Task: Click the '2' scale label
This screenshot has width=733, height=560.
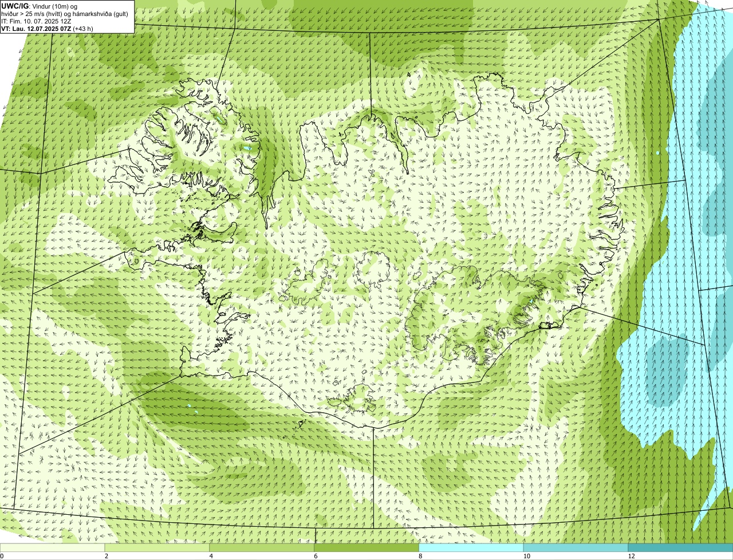Action: tap(106, 556)
